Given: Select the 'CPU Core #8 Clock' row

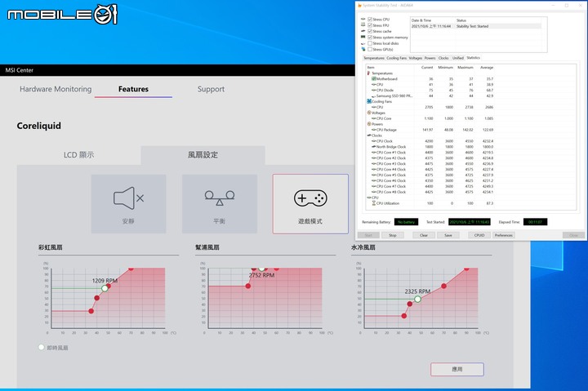Looking at the screenshot, I should 432,192.
